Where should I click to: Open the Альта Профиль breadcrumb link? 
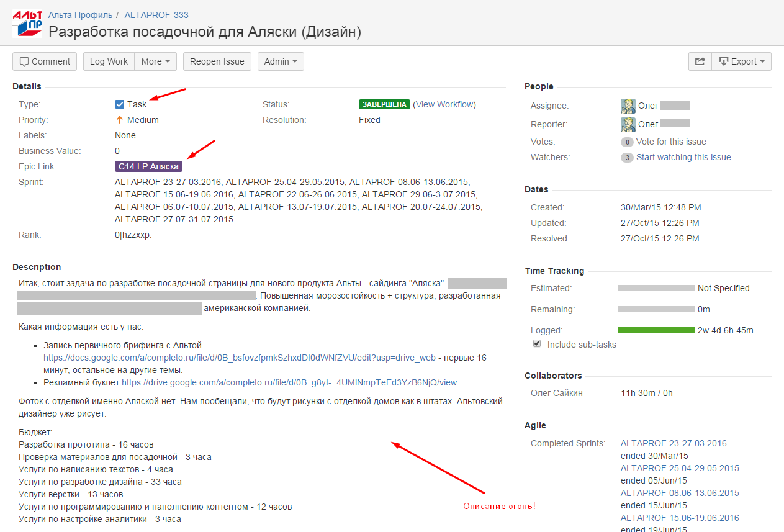pos(80,15)
